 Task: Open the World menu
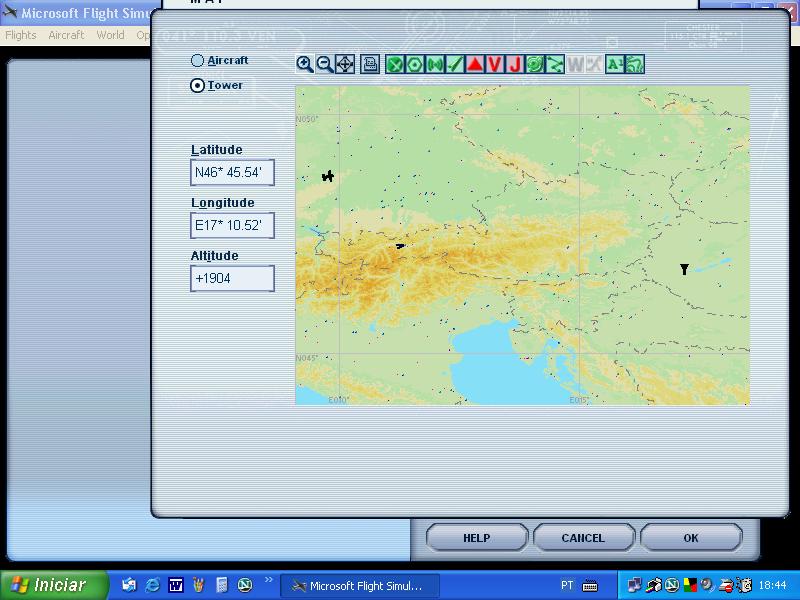[x=111, y=35]
